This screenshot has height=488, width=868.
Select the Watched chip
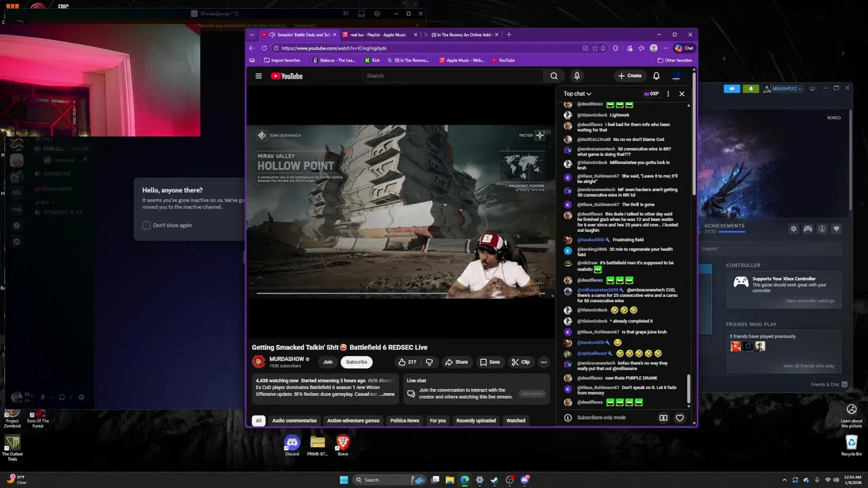click(x=515, y=420)
